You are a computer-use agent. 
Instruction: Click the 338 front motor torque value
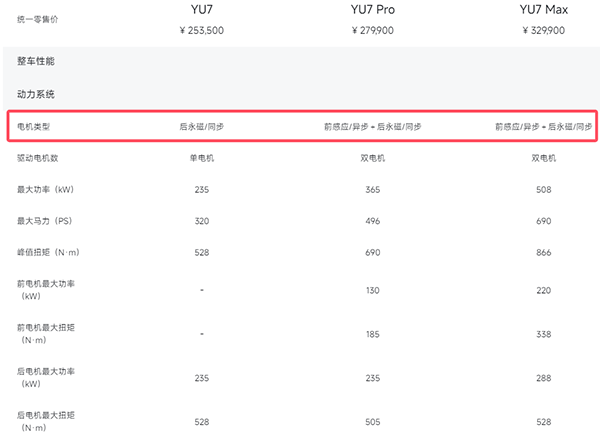pyautogui.click(x=543, y=333)
